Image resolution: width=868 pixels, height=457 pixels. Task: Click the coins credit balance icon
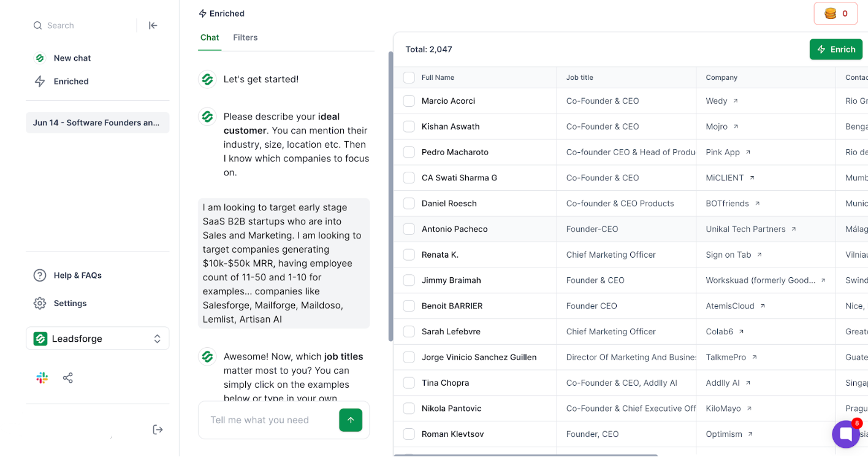coord(831,13)
